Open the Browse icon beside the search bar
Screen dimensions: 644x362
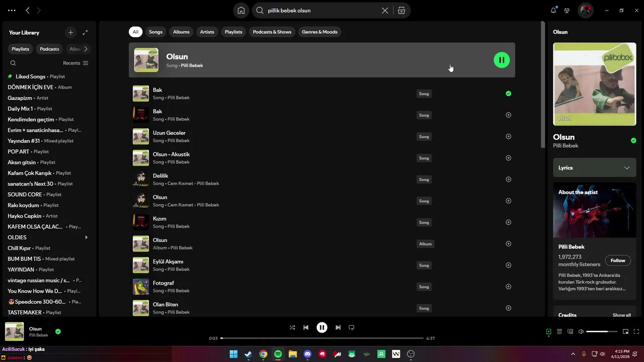401,10
